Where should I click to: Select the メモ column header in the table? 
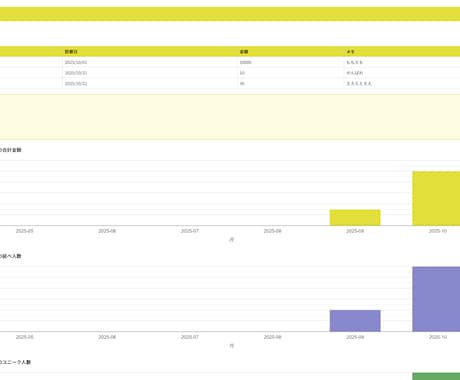(350, 52)
